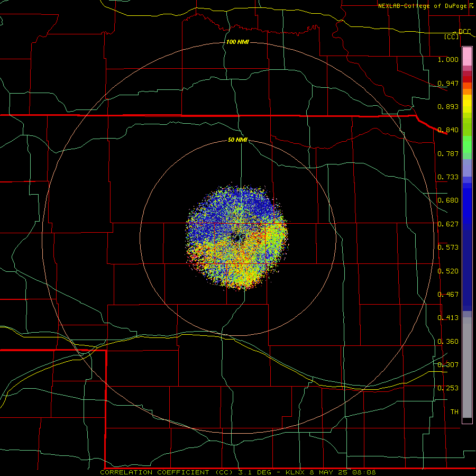Click the 0.680 scale value
Viewport: 476px width, 476px height.
tap(448, 200)
